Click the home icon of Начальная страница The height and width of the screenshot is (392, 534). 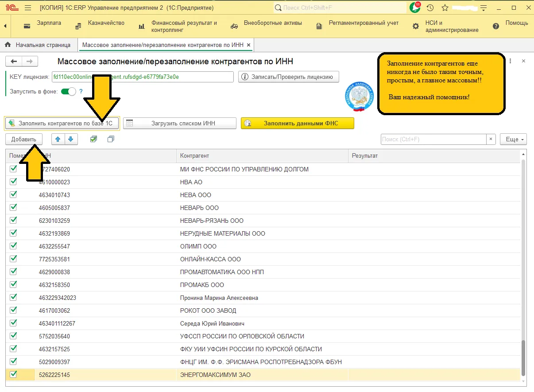(x=8, y=45)
